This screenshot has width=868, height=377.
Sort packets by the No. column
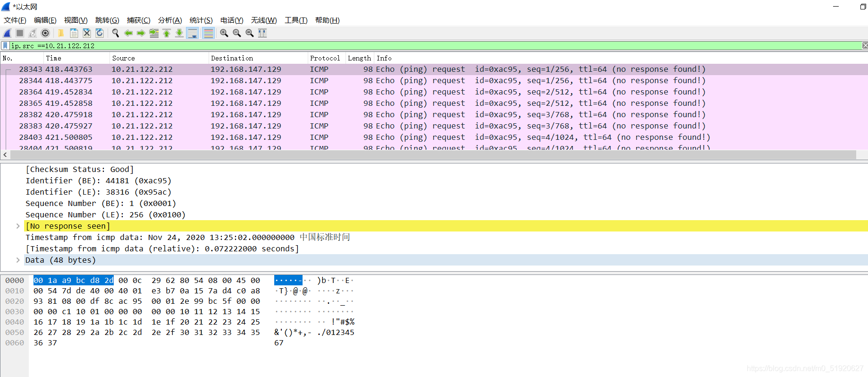(x=22, y=58)
